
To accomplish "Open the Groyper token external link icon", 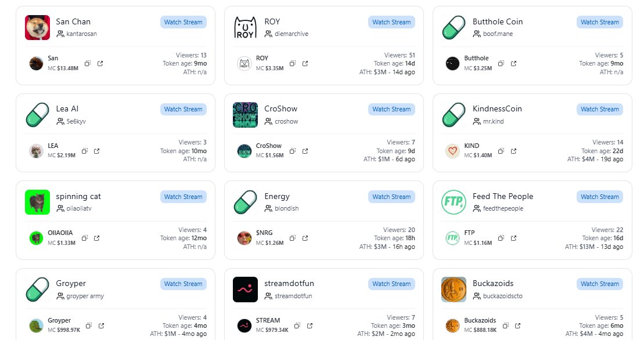I will [101, 325].
